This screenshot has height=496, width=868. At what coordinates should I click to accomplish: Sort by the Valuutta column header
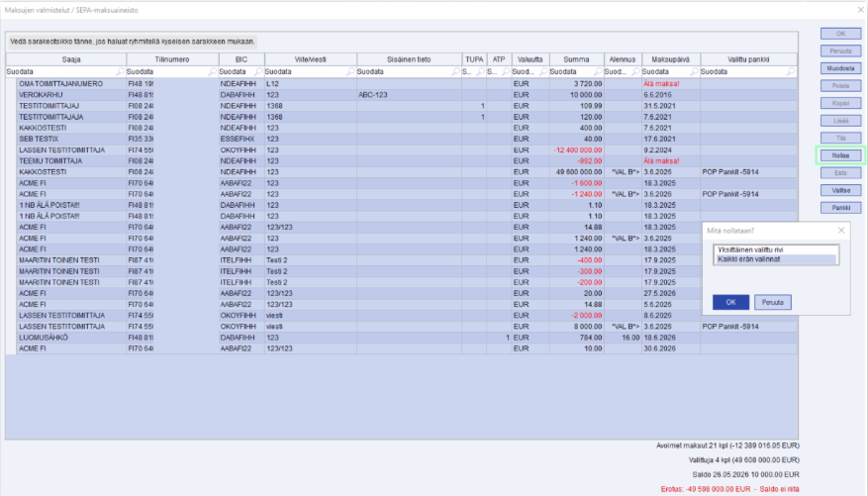(530, 59)
